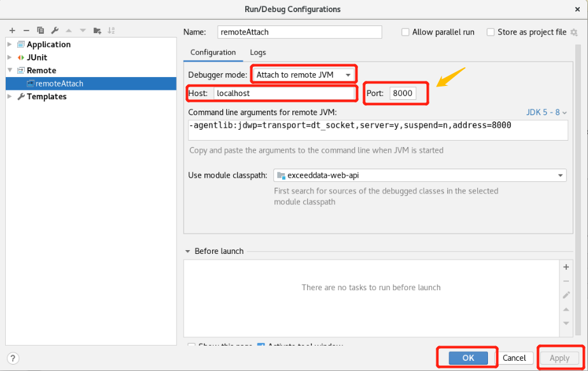Enable Store as project file checkbox
The image size is (588, 371).
point(491,32)
